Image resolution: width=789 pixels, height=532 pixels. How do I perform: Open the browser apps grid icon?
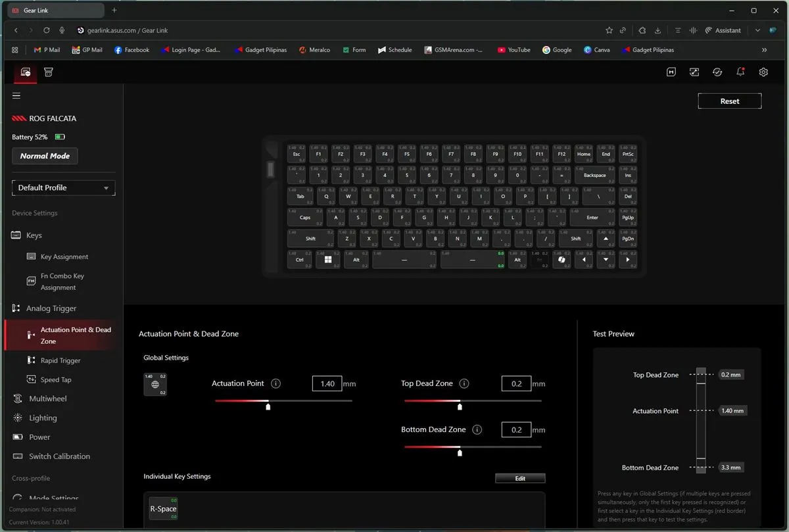(x=15, y=49)
